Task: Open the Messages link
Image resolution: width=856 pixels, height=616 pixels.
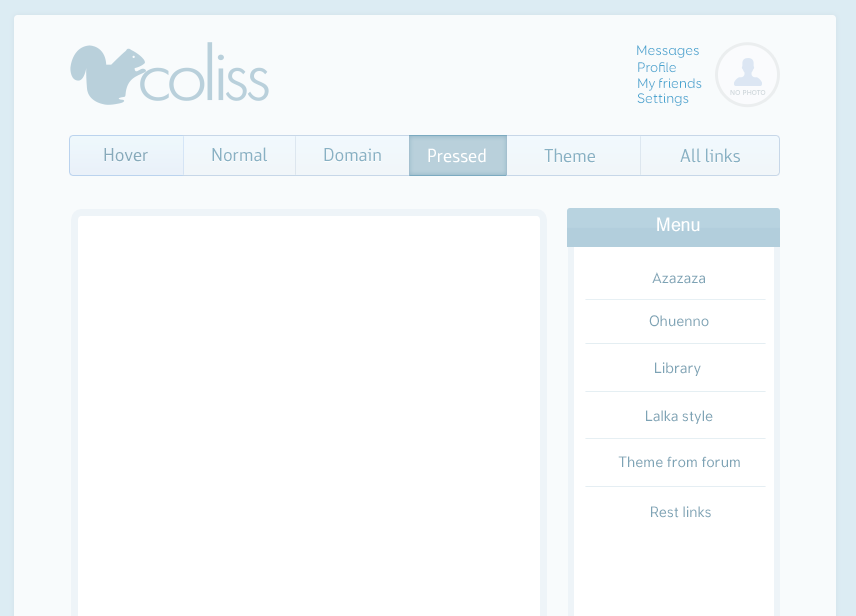Action: 667,51
